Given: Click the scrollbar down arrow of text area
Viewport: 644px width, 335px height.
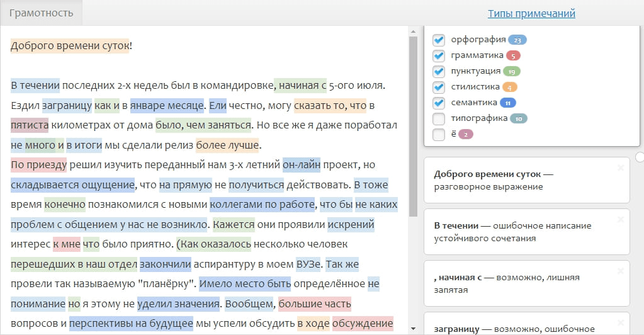Looking at the screenshot, I should (413, 329).
